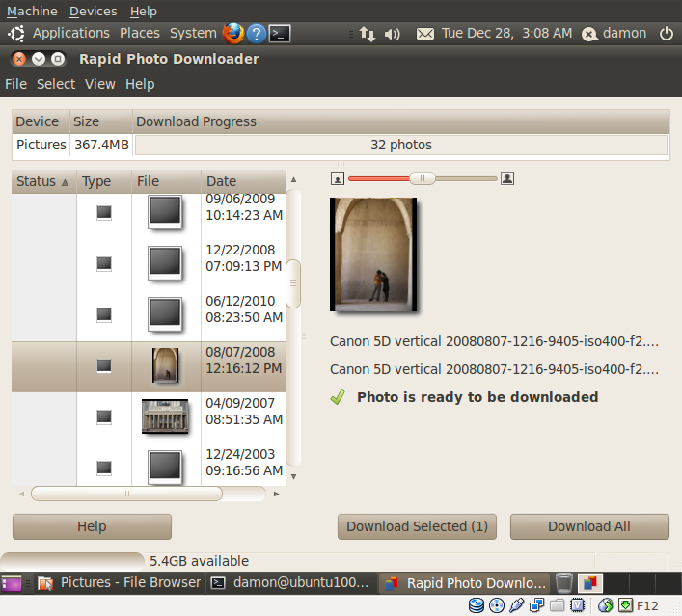Open Rapid Photo Downloader's Help menu

pos(140,84)
